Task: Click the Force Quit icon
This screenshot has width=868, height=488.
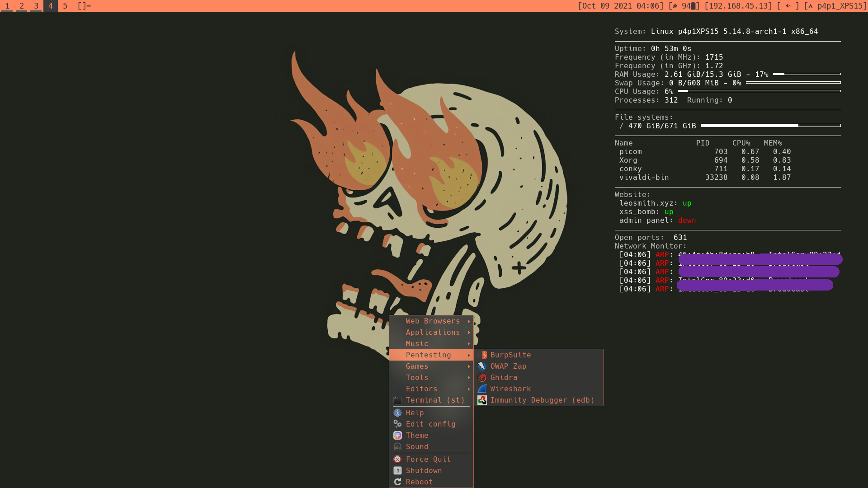Action: coord(397,460)
